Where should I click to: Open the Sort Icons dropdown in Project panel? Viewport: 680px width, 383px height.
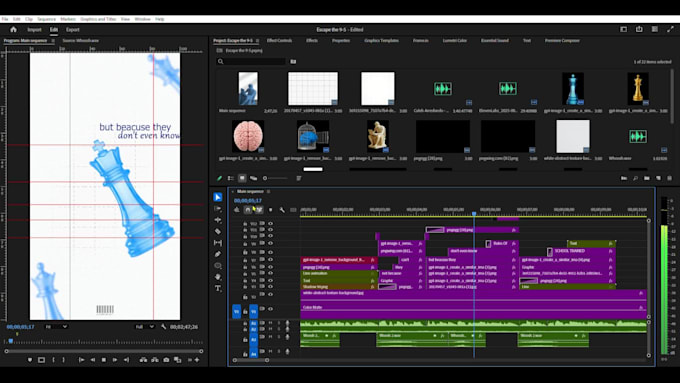[298, 178]
